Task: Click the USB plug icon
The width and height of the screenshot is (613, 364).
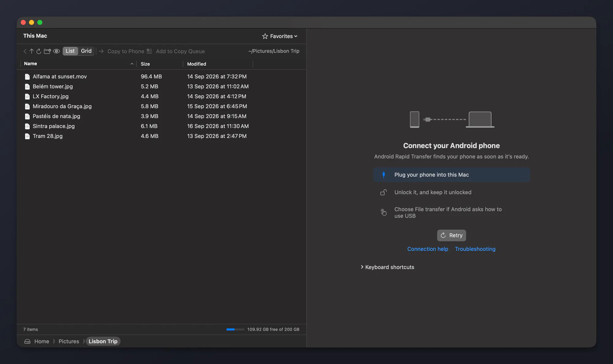Action: tap(383, 175)
